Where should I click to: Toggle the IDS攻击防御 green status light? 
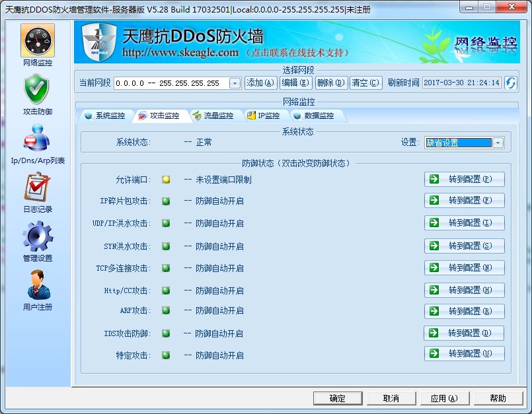[166, 333]
